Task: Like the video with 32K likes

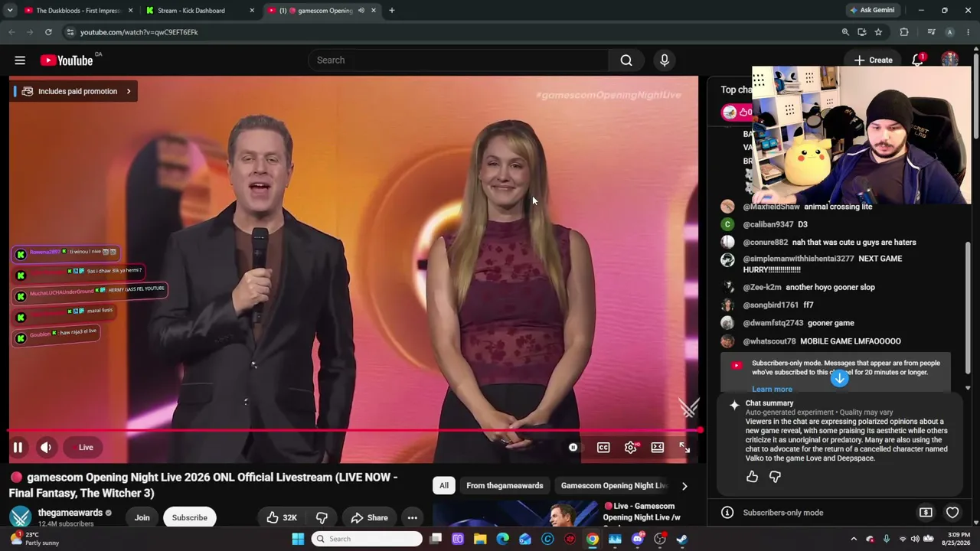Action: tap(281, 518)
